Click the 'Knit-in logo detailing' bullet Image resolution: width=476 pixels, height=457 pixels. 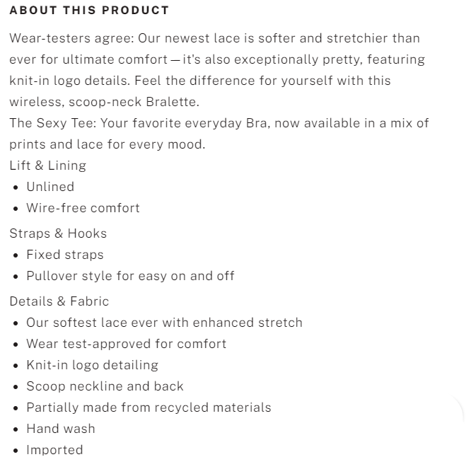(x=93, y=365)
